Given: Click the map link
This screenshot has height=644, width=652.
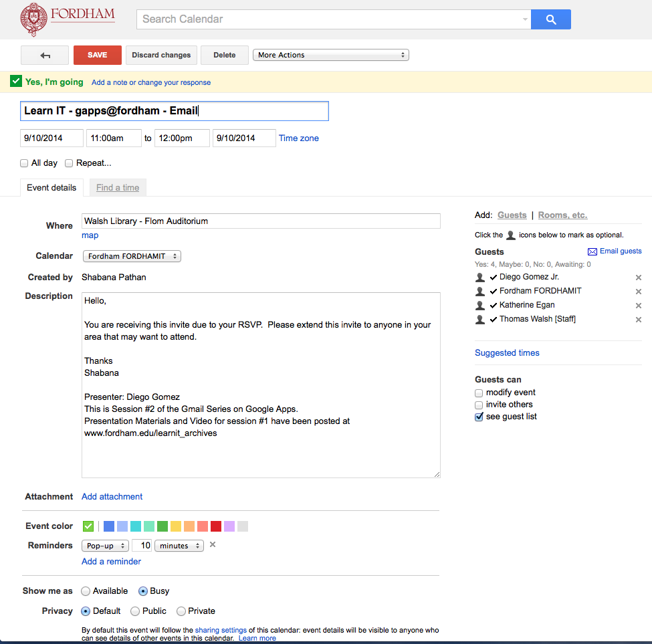Looking at the screenshot, I should [90, 235].
